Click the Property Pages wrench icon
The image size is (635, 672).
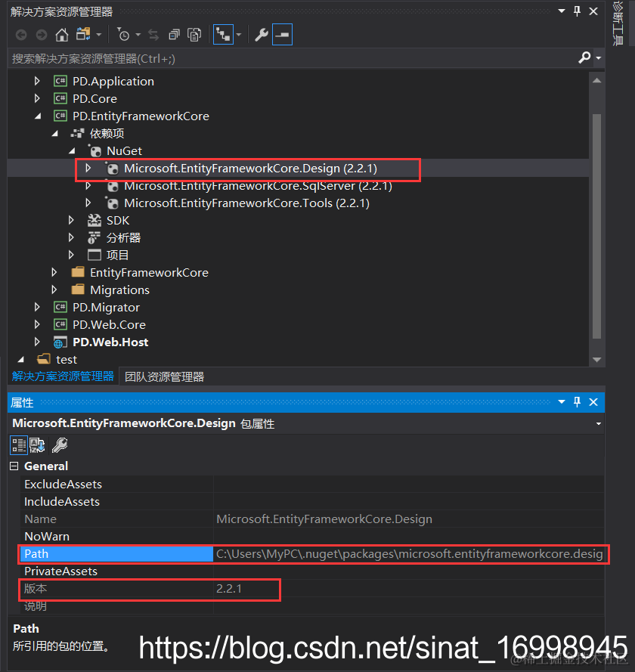(x=60, y=445)
